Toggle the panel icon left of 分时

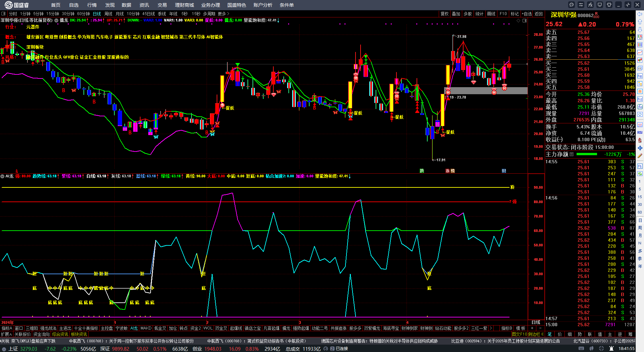click(x=3, y=14)
